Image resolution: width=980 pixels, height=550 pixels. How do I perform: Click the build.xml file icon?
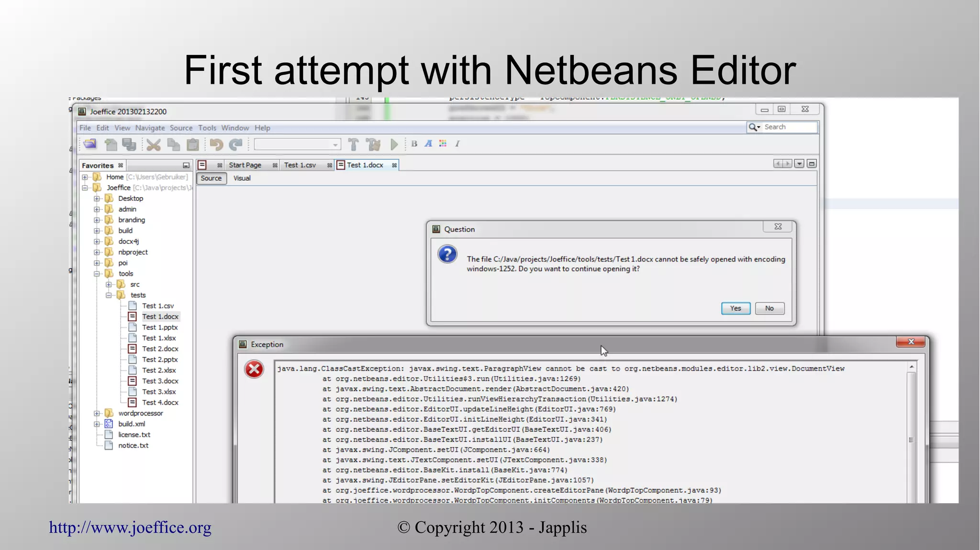109,424
